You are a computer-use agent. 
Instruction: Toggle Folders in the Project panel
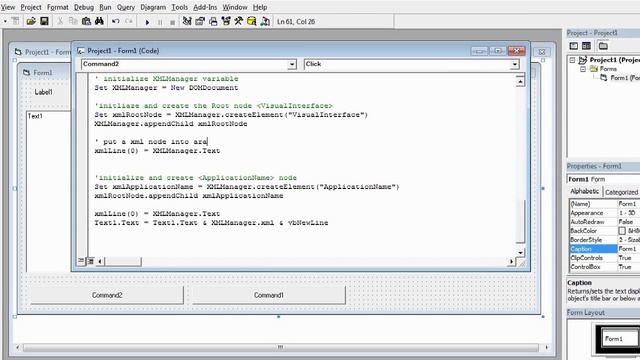pyautogui.click(x=603, y=46)
